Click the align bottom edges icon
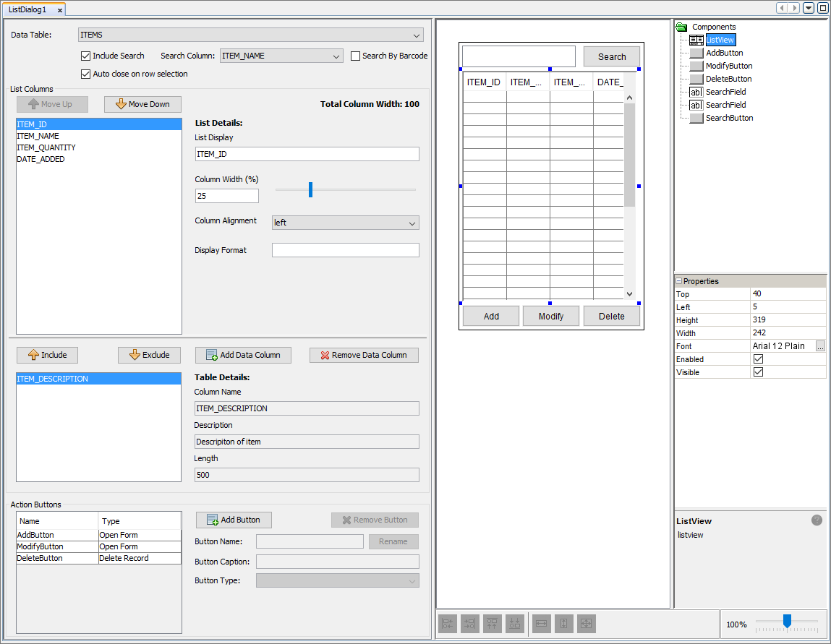This screenshot has height=644, width=831. 515,623
